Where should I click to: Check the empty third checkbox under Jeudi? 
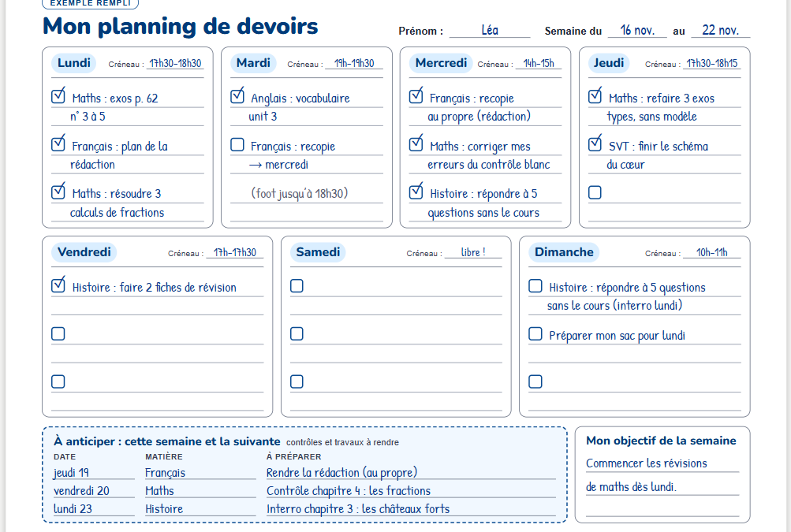595,192
